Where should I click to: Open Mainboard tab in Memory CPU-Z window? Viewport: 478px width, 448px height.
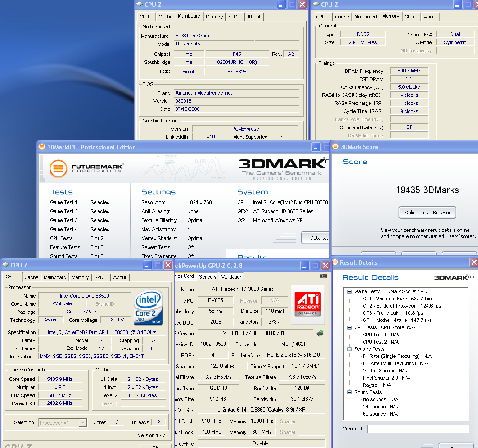point(365,17)
